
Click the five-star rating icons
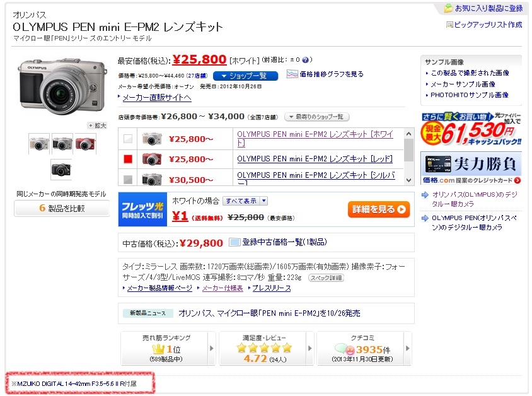pyautogui.click(x=264, y=348)
